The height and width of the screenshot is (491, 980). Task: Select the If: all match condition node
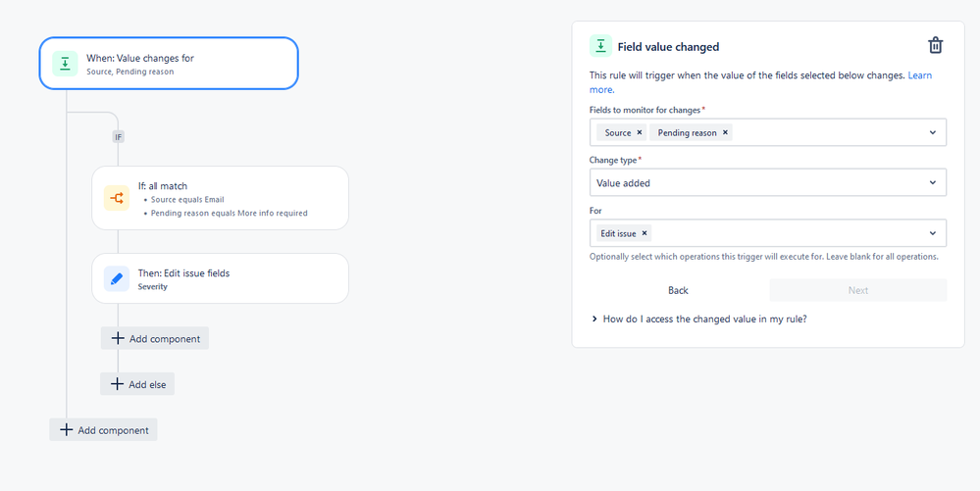(x=220, y=198)
